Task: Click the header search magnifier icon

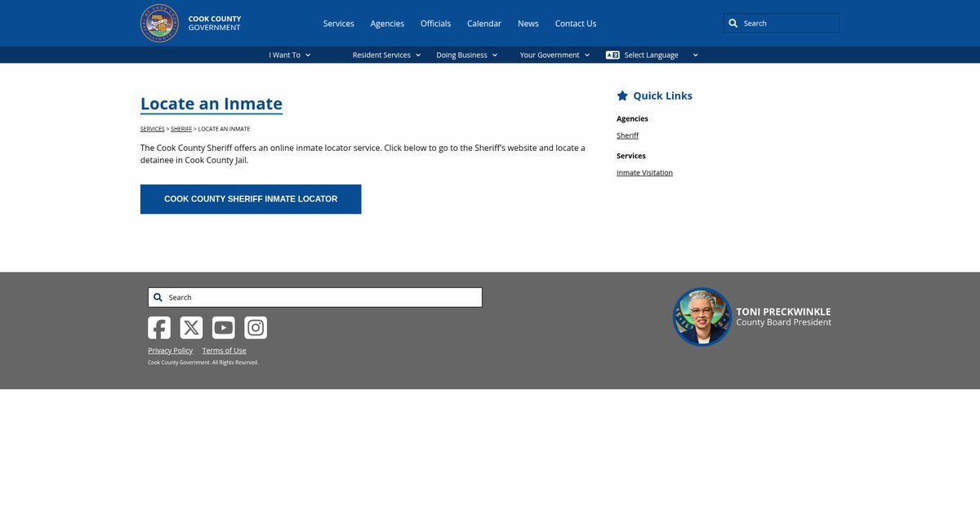Action: (x=733, y=24)
